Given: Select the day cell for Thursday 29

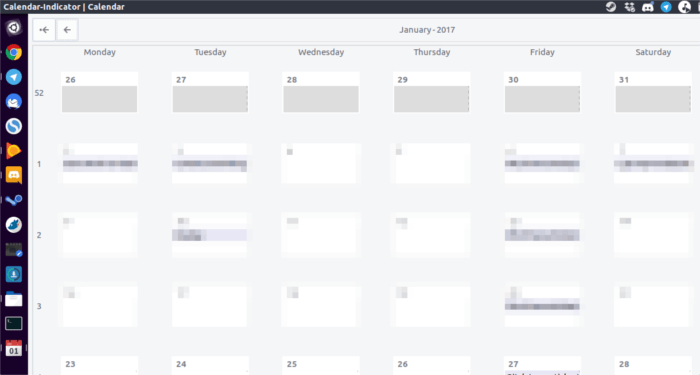Looking at the screenshot, I should pos(432,92).
